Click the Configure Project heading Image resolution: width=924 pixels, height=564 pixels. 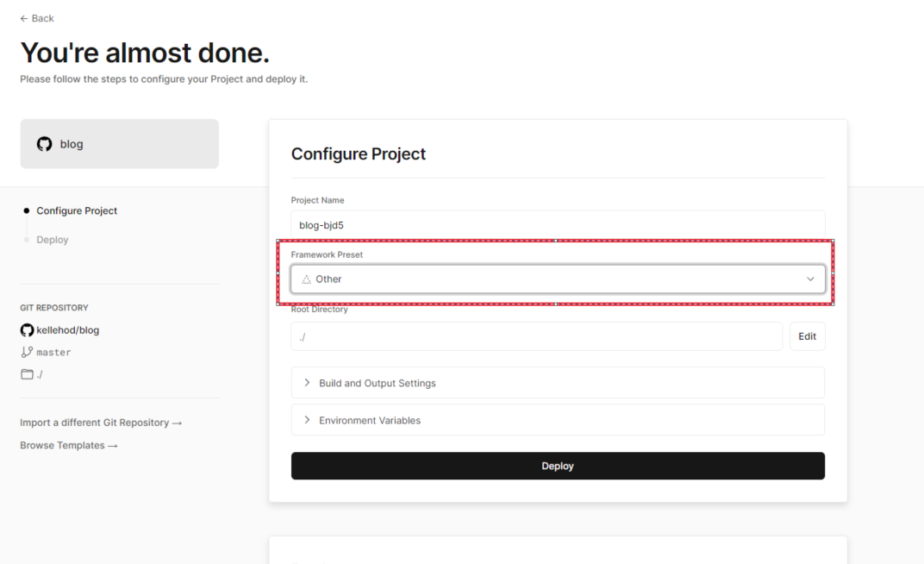359,154
